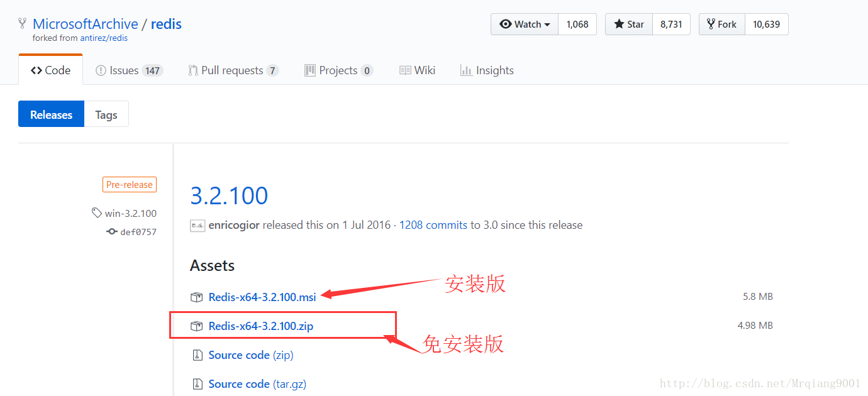Switch to the Tags view
Viewport: 868px width, 396px height.
pyautogui.click(x=106, y=114)
